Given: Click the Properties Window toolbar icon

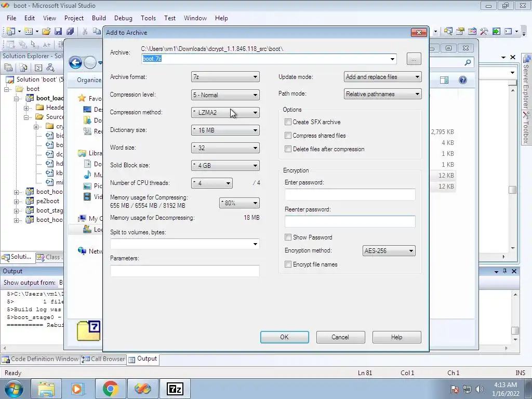Looking at the screenshot, I should tap(460, 31).
